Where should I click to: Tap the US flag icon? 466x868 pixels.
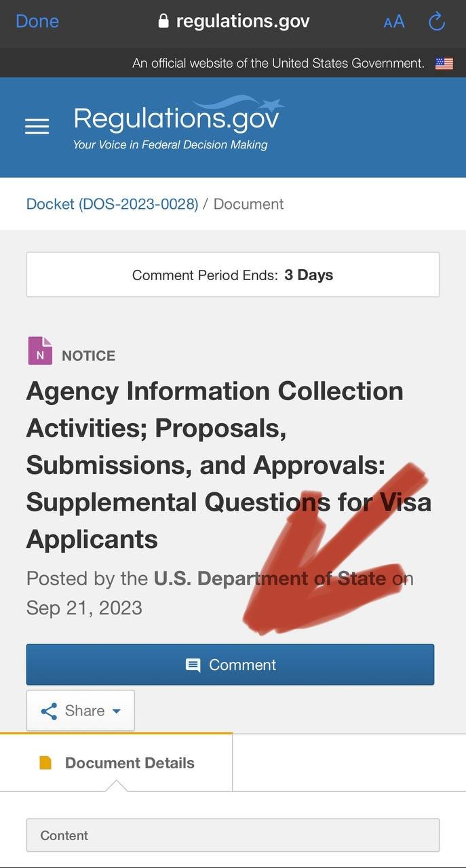(x=444, y=64)
